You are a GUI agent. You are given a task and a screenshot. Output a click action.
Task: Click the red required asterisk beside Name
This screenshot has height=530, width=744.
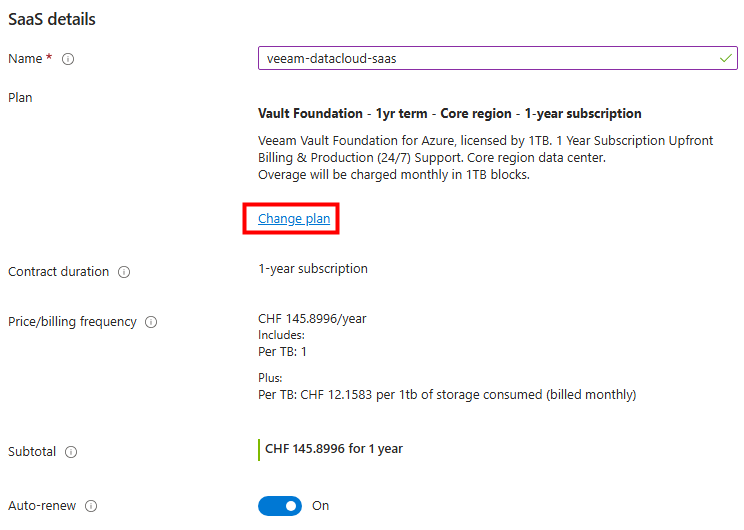point(49,57)
